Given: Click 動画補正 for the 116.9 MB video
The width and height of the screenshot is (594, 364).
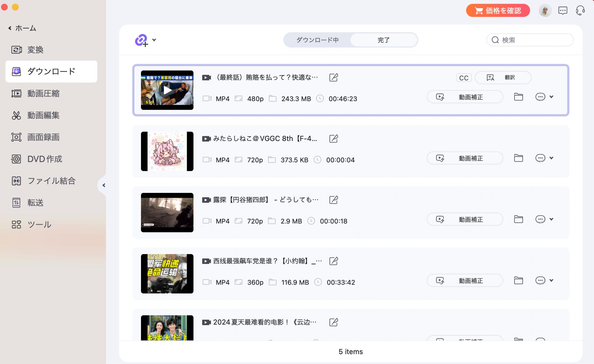Looking at the screenshot, I should [x=465, y=280].
